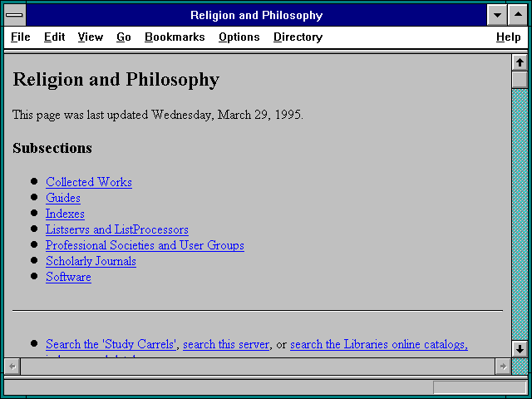Click the Subsections heading

pos(52,148)
